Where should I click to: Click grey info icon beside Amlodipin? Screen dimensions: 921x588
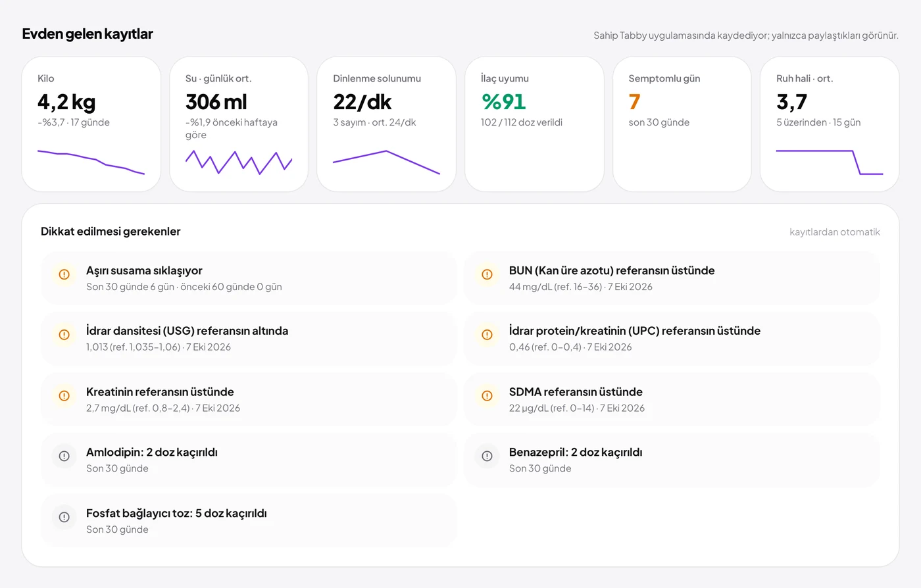coord(64,456)
